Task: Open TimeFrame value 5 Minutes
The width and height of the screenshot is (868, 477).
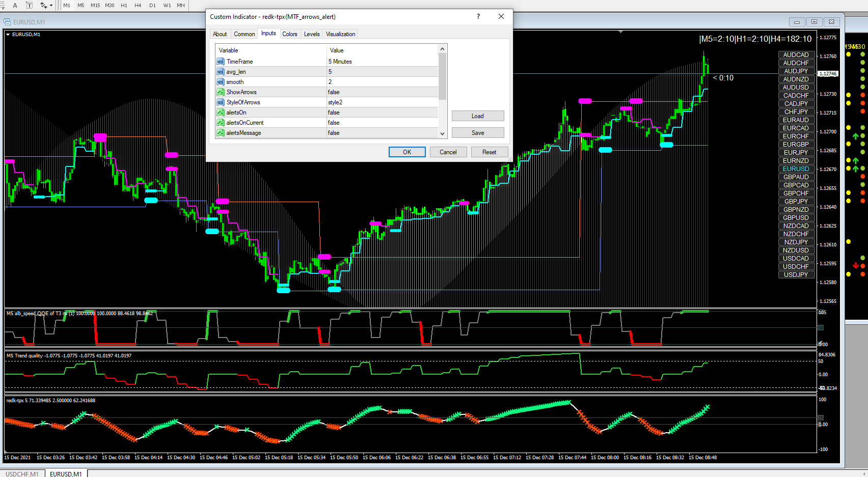Action: pyautogui.click(x=382, y=62)
